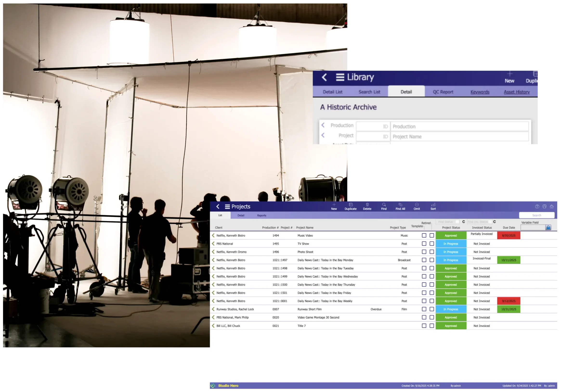
Task: Click the home icon in Projects header
Action: 552,207
